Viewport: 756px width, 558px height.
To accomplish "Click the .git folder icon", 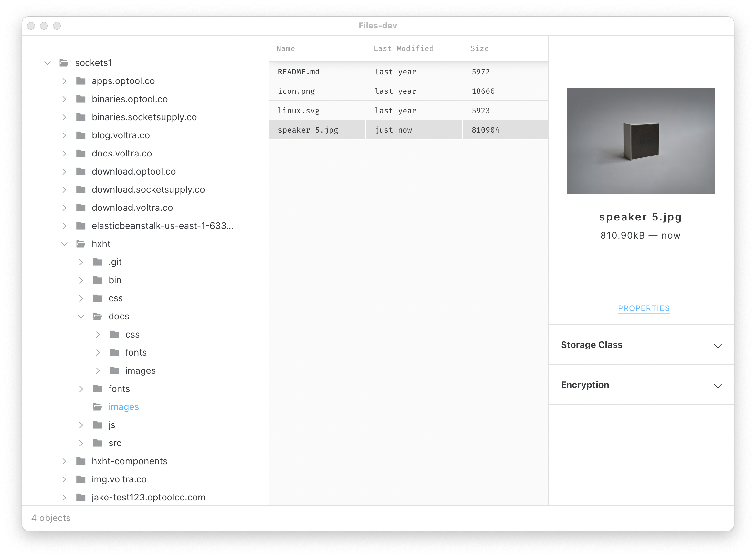I will pyautogui.click(x=98, y=262).
